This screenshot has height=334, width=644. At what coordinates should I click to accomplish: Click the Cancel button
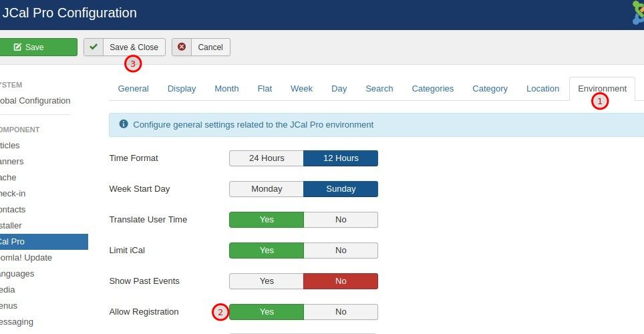(x=201, y=47)
